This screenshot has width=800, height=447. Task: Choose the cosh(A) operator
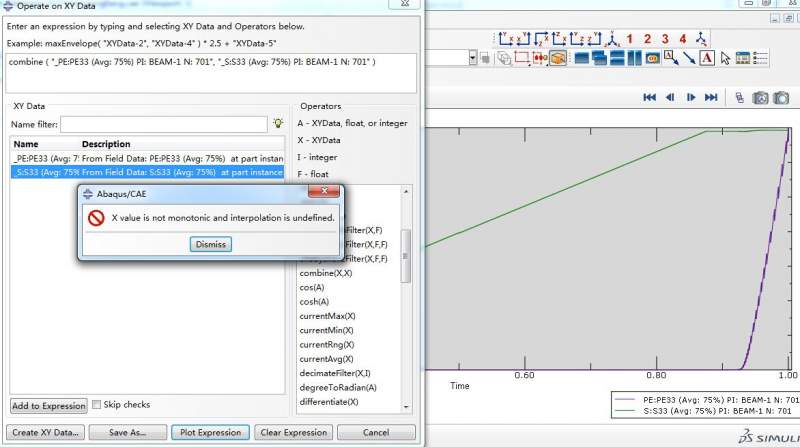click(314, 302)
